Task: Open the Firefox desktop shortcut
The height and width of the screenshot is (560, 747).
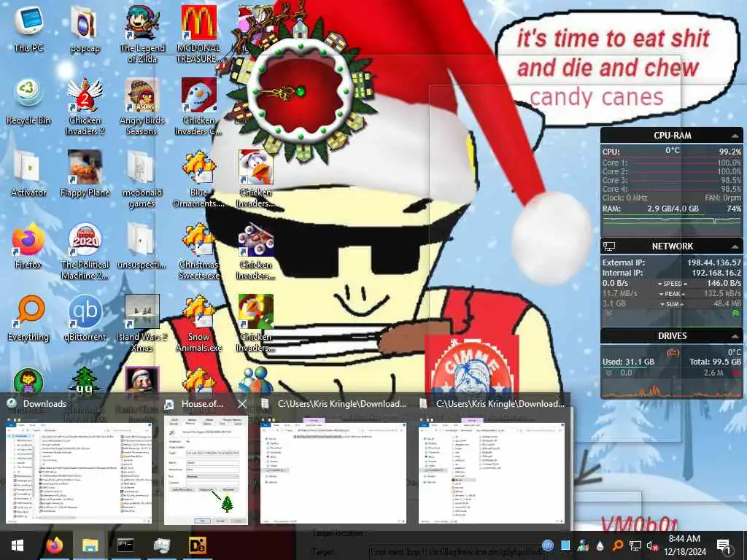Action: click(28, 246)
